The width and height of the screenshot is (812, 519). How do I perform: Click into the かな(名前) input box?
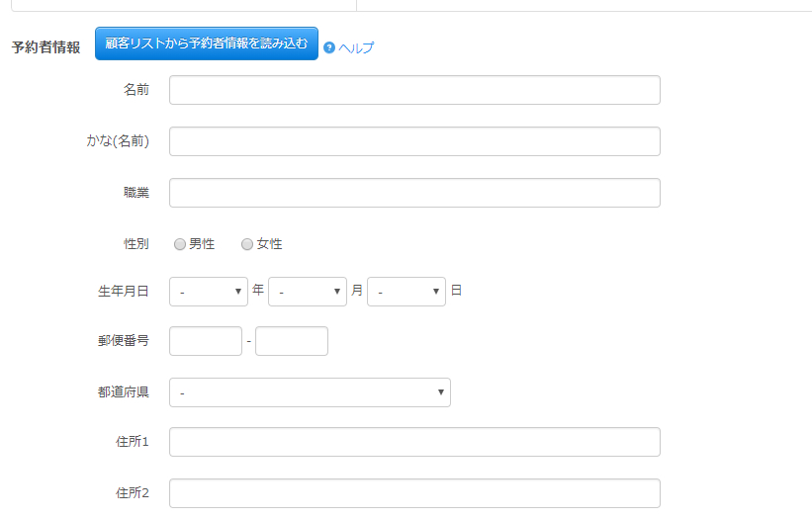[x=414, y=141]
